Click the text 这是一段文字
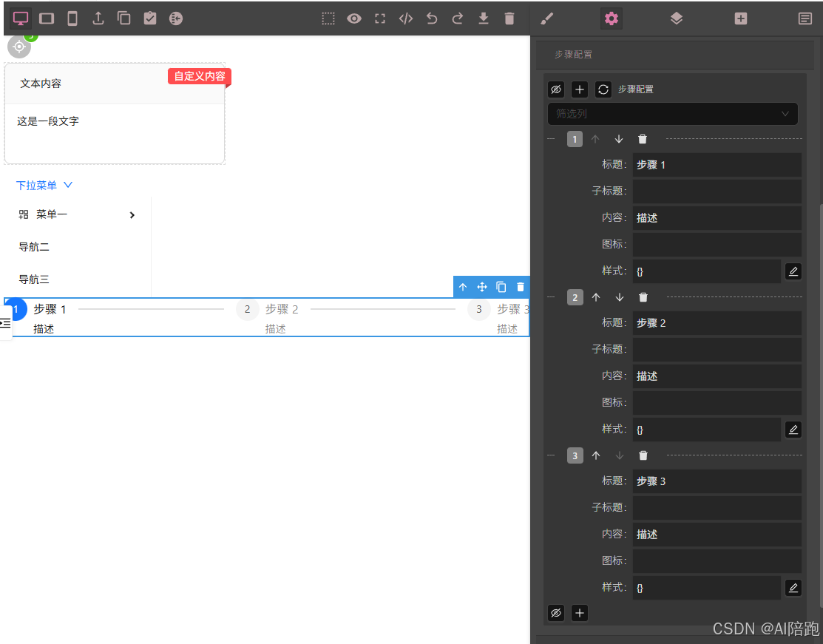 coord(48,121)
